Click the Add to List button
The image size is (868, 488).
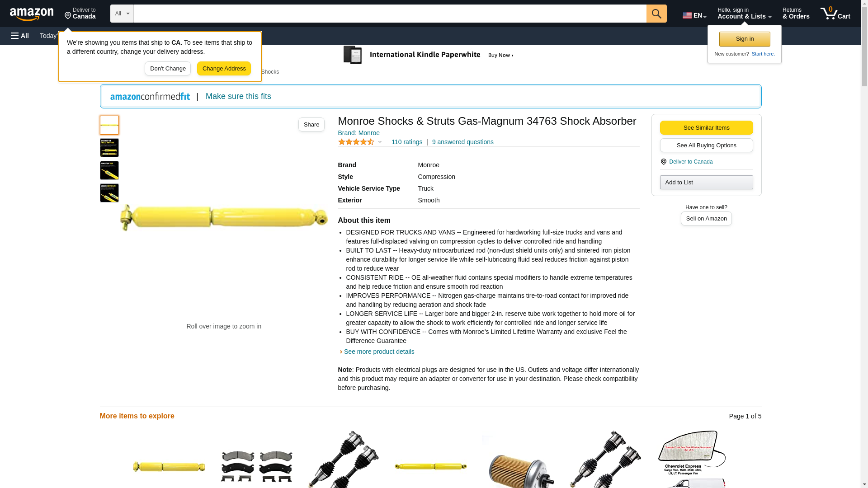pos(706,182)
